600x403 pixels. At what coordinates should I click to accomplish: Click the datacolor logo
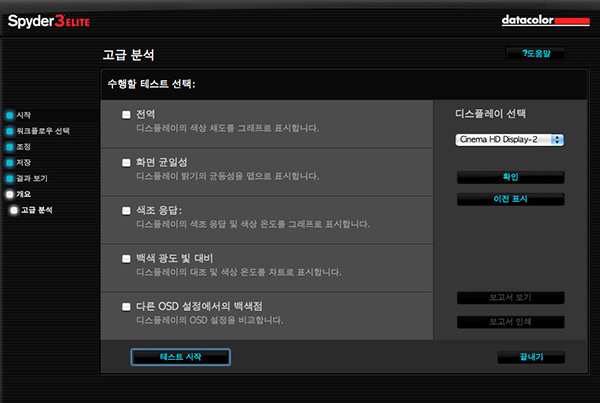(544, 20)
